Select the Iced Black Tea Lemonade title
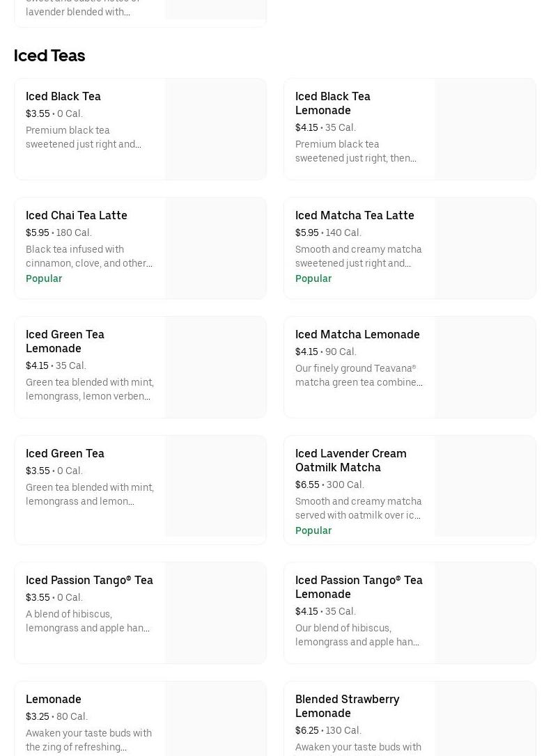Screen dimensions: 560x756 (332, 103)
